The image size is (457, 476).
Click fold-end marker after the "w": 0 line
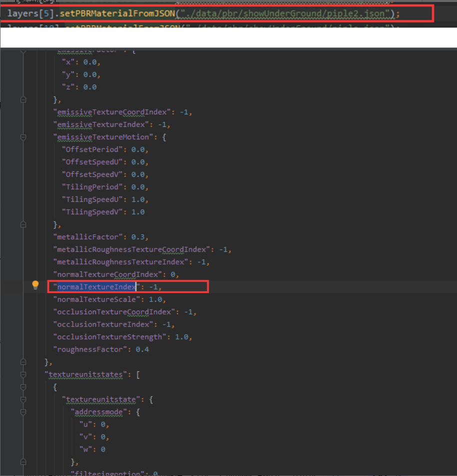pos(23,462)
